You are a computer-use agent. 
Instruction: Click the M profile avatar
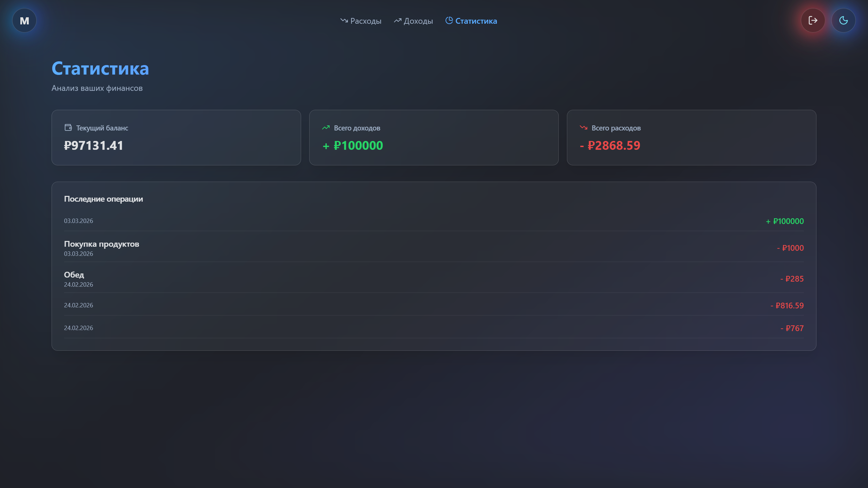[x=24, y=21]
